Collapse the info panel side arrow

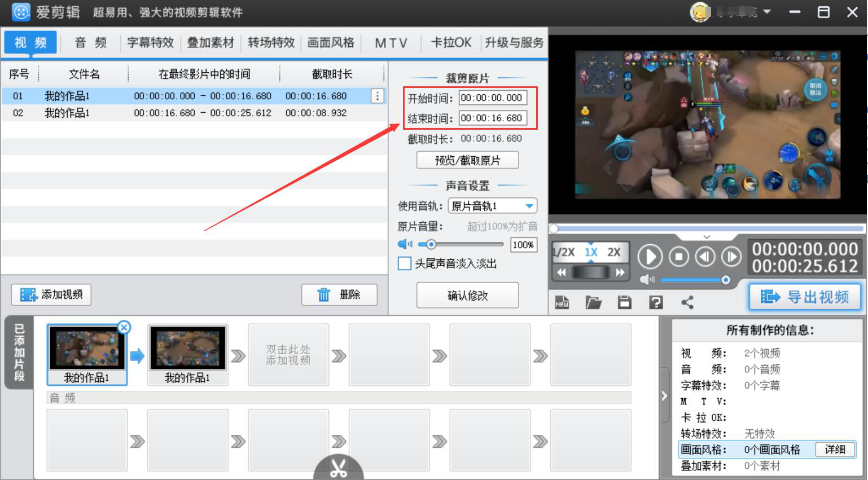pos(665,397)
